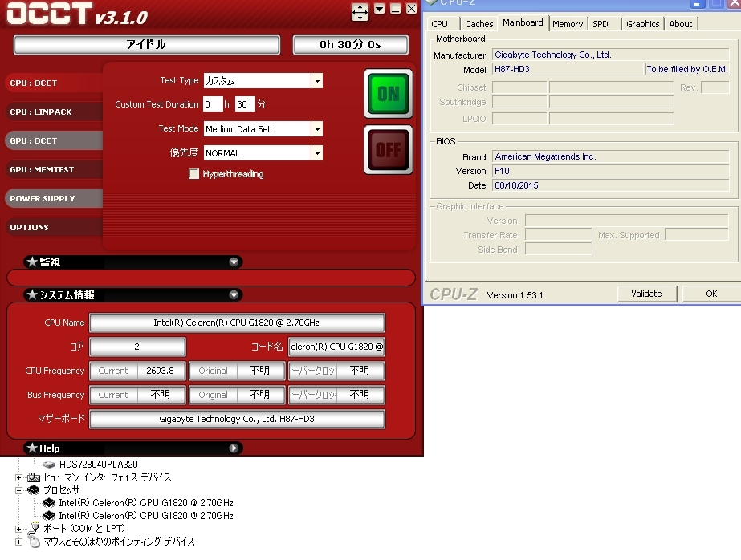Click the BIOS version F10 field
This screenshot has width=741, height=560.
[611, 171]
